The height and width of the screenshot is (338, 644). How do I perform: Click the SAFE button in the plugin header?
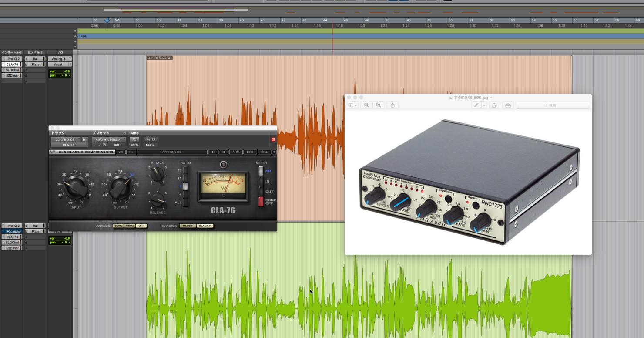pyautogui.click(x=134, y=145)
